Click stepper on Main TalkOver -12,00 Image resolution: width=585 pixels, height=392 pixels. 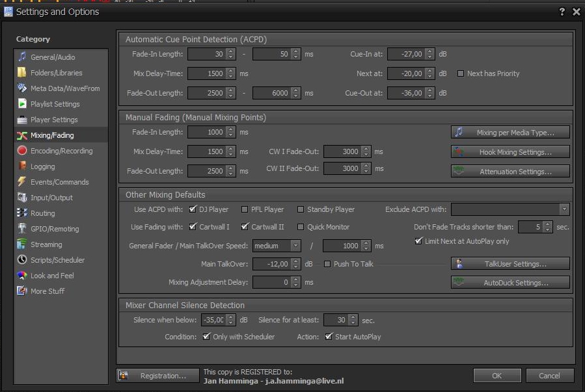(296, 264)
